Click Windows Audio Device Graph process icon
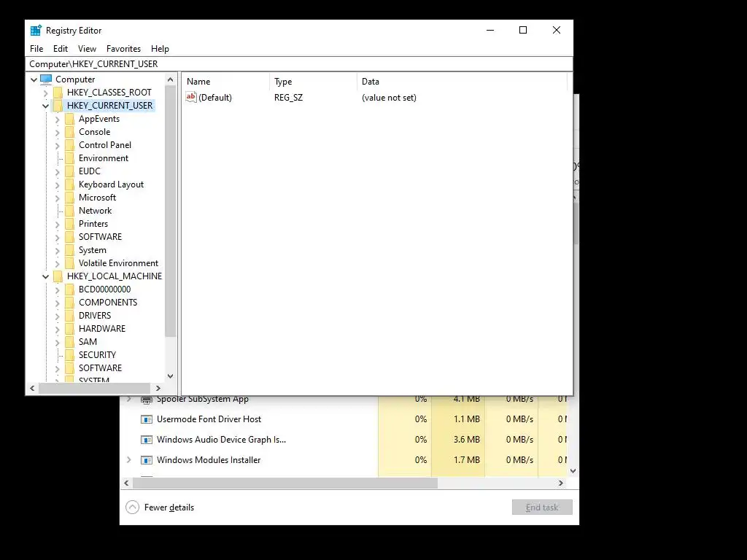The height and width of the screenshot is (560, 747). click(x=147, y=440)
